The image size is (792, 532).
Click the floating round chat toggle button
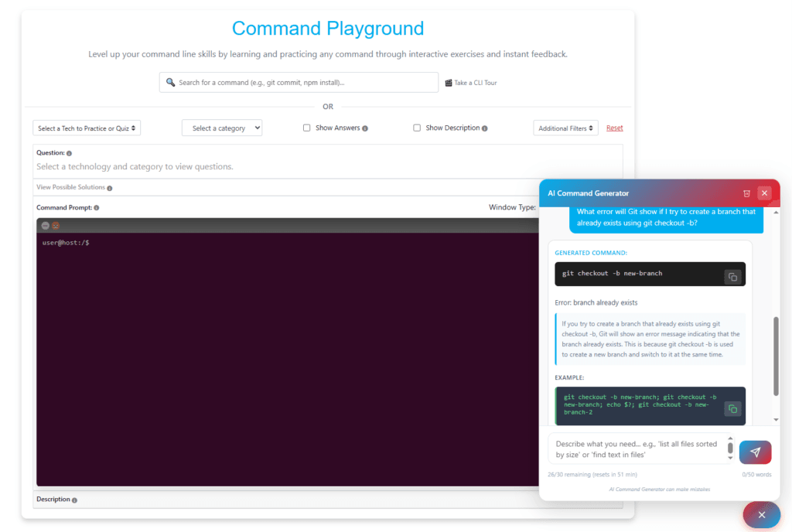click(x=761, y=514)
